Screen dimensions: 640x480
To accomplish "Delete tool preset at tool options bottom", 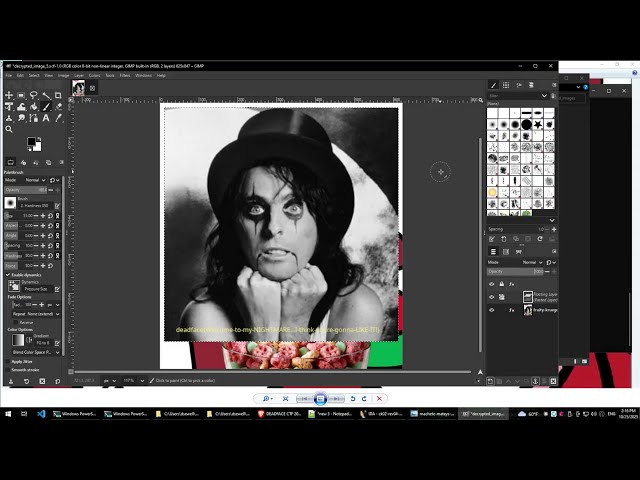I will tap(42, 381).
